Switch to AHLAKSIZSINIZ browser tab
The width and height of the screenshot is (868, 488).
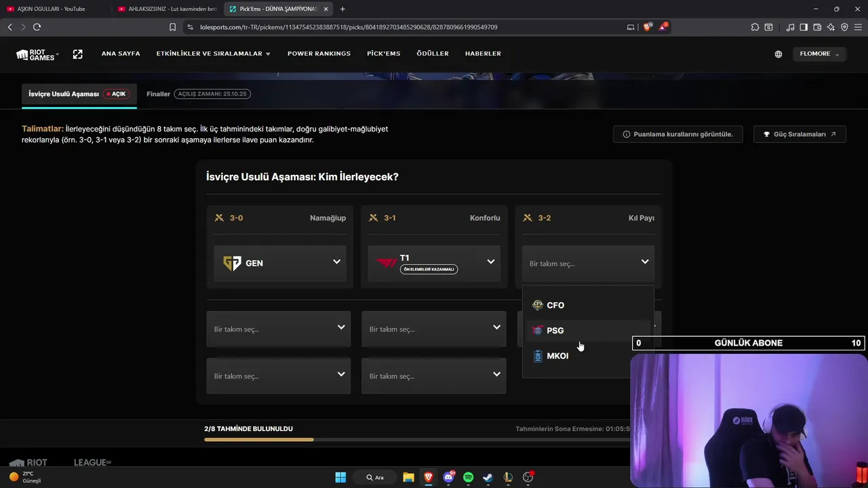coord(166,9)
